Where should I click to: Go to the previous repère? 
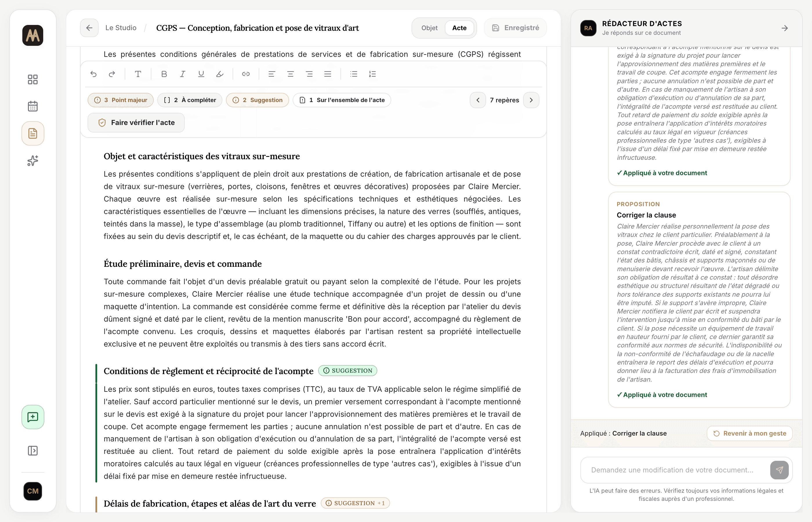(x=478, y=100)
